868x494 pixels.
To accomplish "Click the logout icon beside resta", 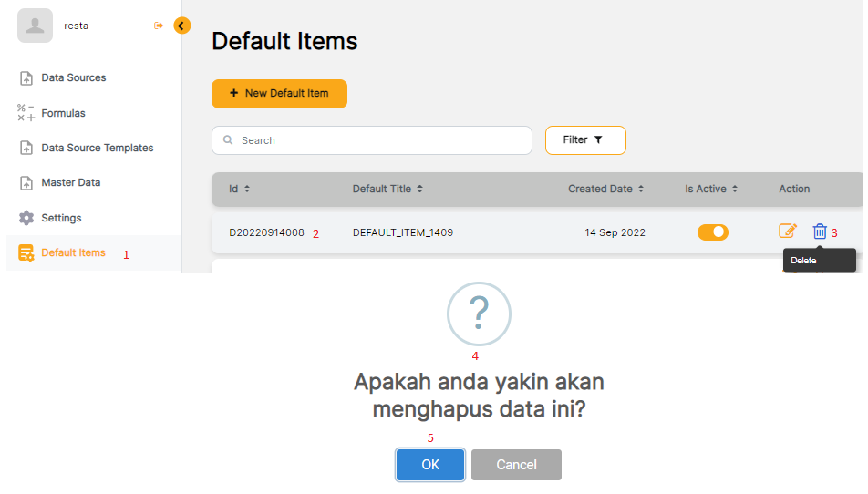I will coord(159,26).
